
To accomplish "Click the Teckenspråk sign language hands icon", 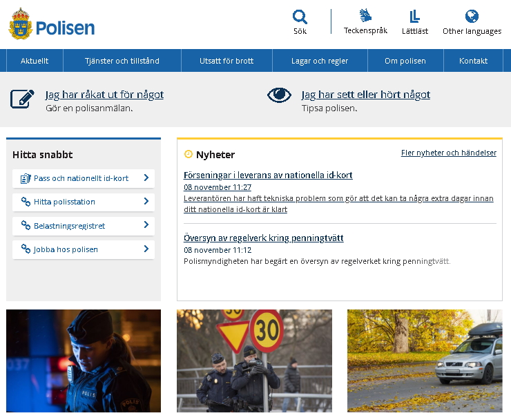I will click(x=365, y=16).
